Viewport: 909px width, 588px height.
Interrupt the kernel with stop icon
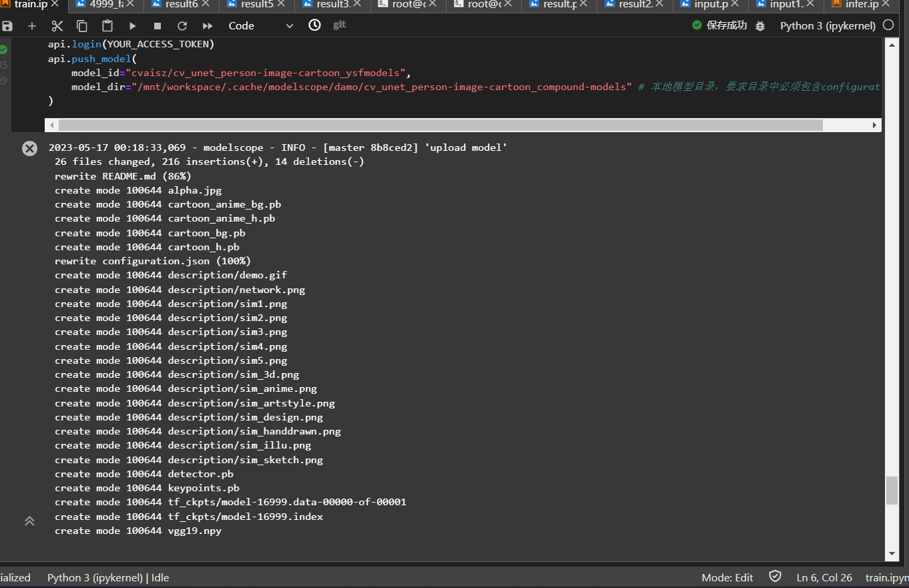click(x=158, y=26)
